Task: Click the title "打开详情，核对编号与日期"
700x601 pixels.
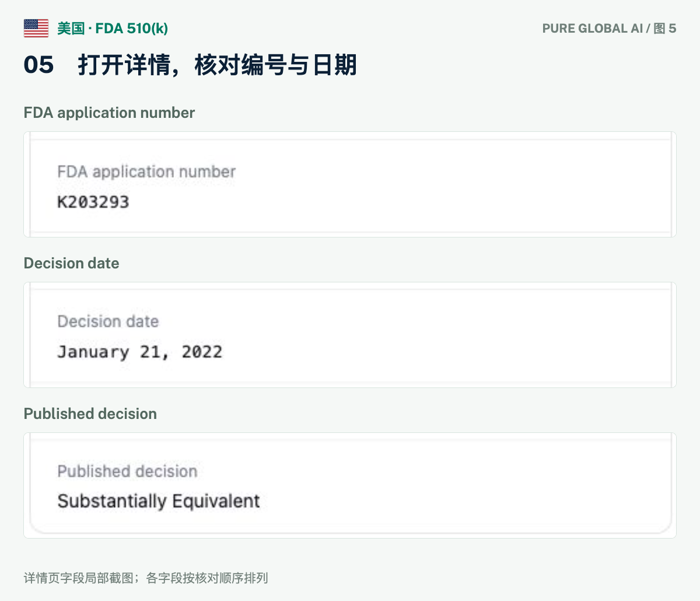Action: pos(217,65)
